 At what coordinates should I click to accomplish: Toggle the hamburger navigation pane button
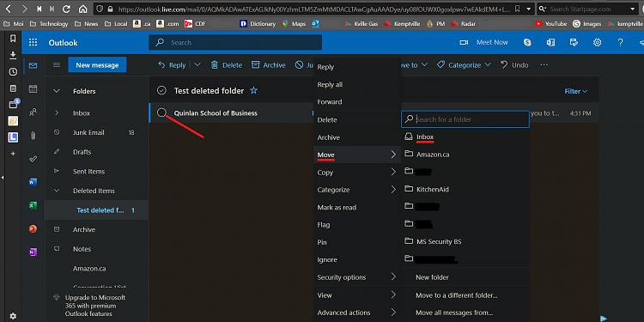57,65
